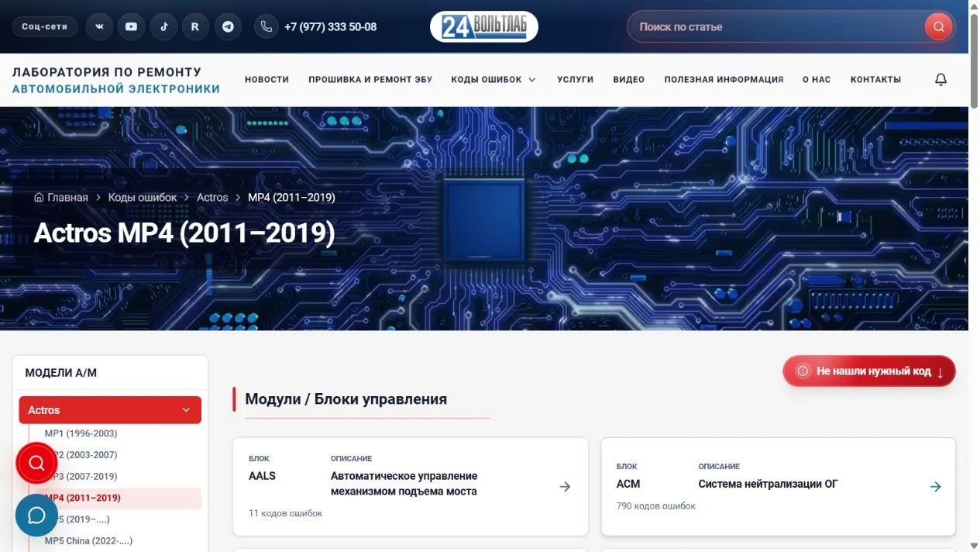Open the blue chat widget
Image resolution: width=980 pixels, height=552 pixels.
36,516
